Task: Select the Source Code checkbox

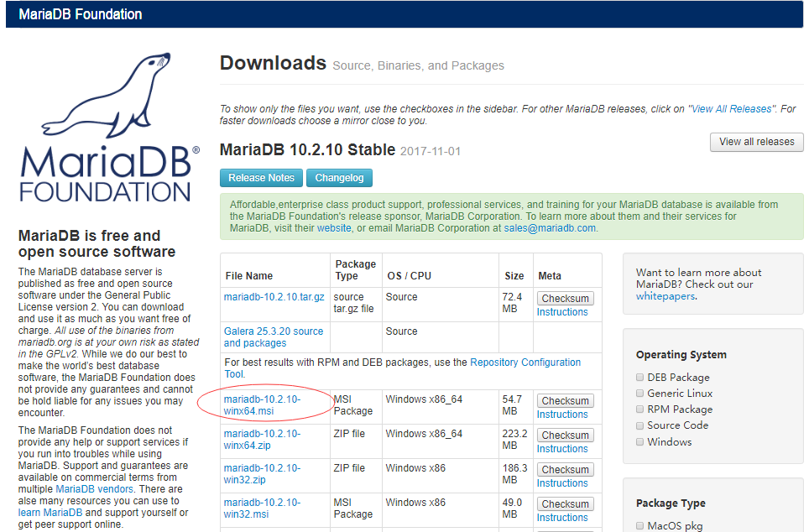Action: point(640,425)
